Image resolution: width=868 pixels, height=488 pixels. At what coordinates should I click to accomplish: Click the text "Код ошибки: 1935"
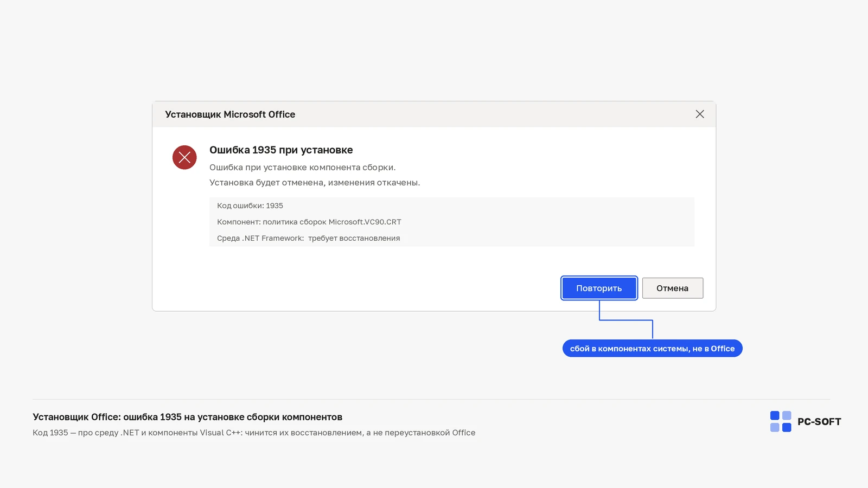point(250,206)
